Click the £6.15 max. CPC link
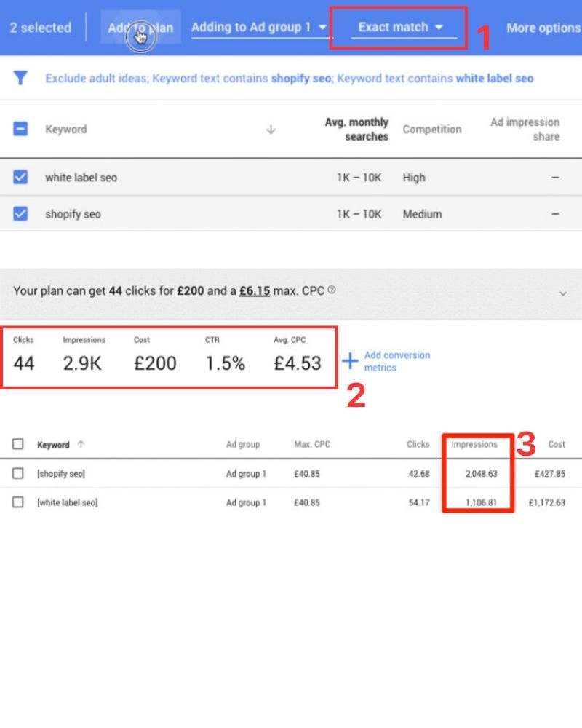 [x=255, y=290]
